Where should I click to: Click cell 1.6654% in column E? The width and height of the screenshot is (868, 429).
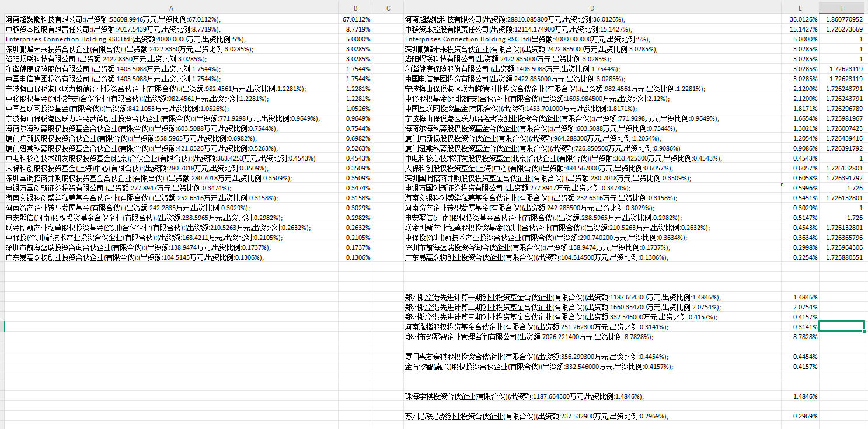(800, 118)
